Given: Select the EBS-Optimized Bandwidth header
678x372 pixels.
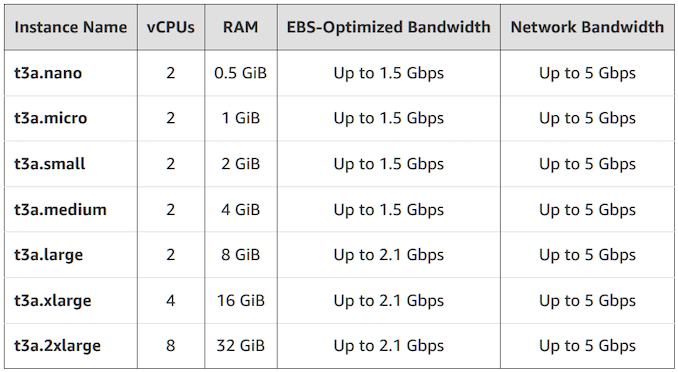Looking at the screenshot, I should (389, 27).
